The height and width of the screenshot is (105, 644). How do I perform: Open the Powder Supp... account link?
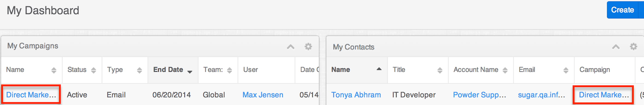[479, 95]
